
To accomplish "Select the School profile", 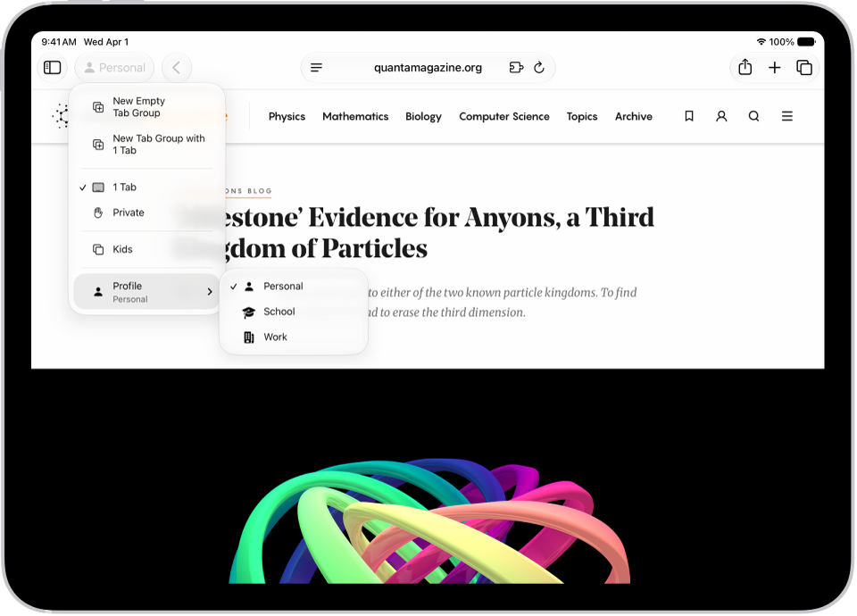I will (x=294, y=312).
